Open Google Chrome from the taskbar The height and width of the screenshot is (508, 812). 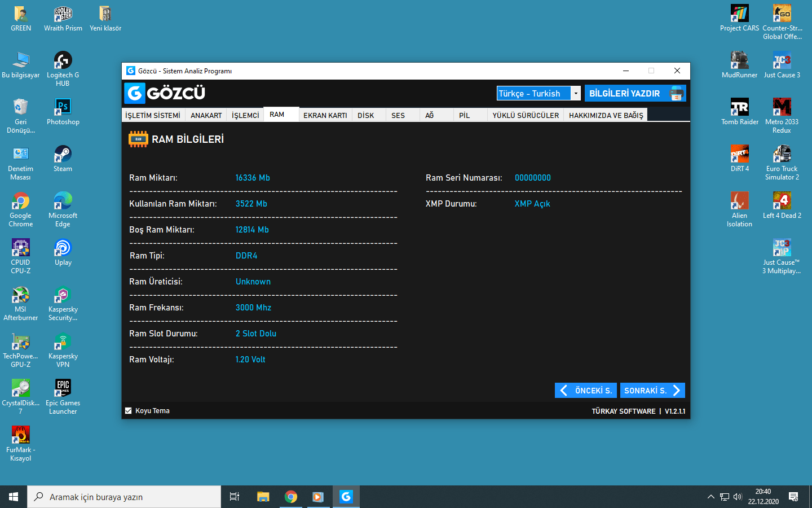click(x=291, y=497)
